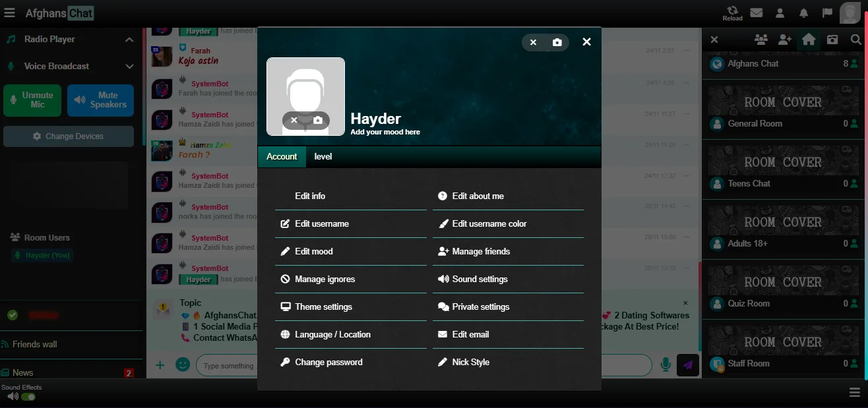Collapse the Radio Player section
The image size is (868, 408).
[129, 40]
